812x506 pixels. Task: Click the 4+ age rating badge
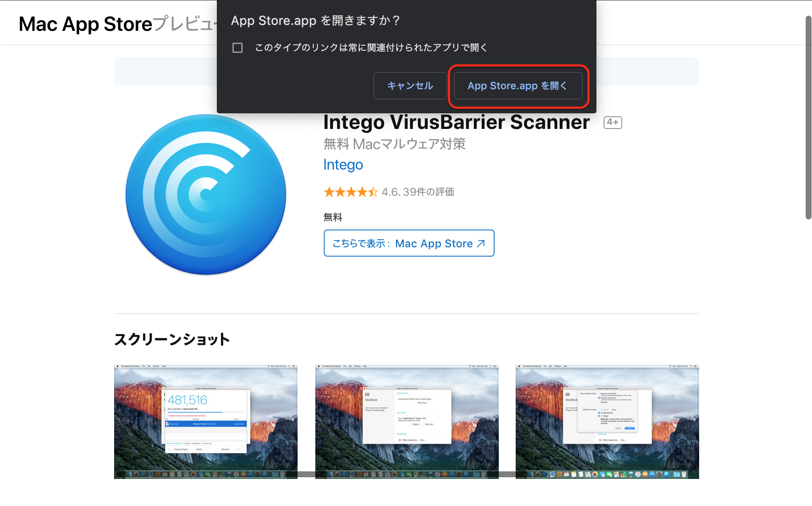tap(612, 122)
